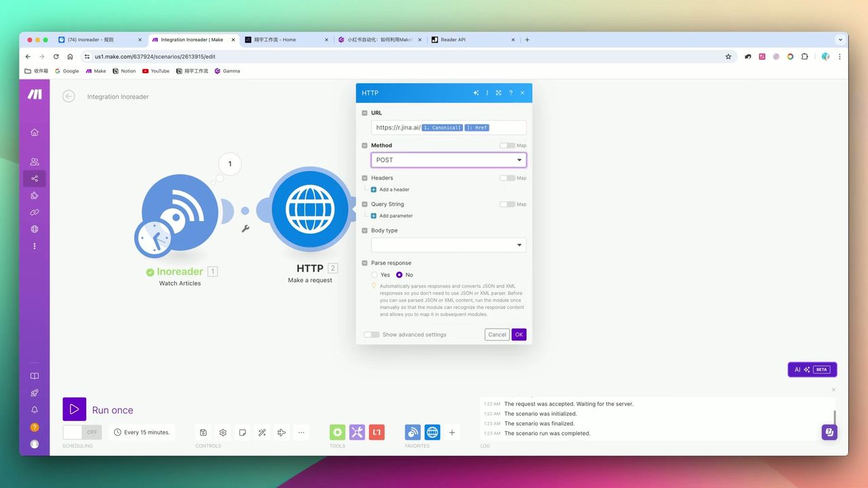Open the HTTP dialog three-dot menu

point(487,93)
